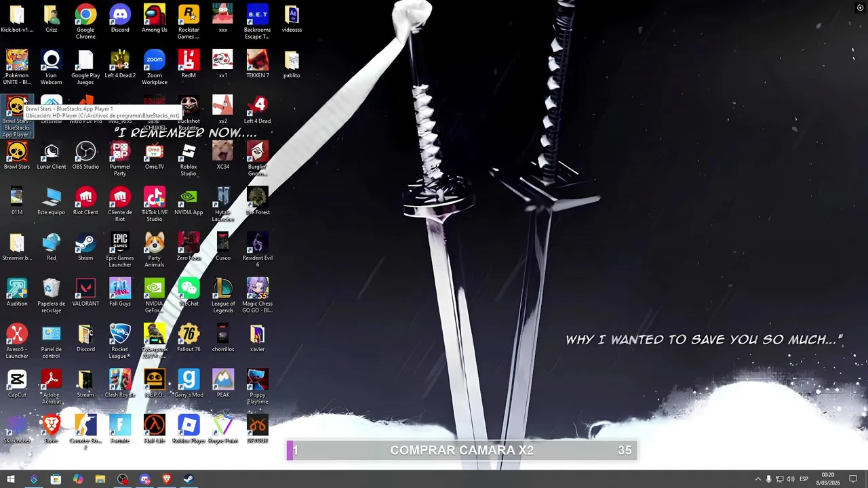This screenshot has height=488, width=868.
Task: Open the Axeso5 Launcher icon
Action: pos(17,340)
